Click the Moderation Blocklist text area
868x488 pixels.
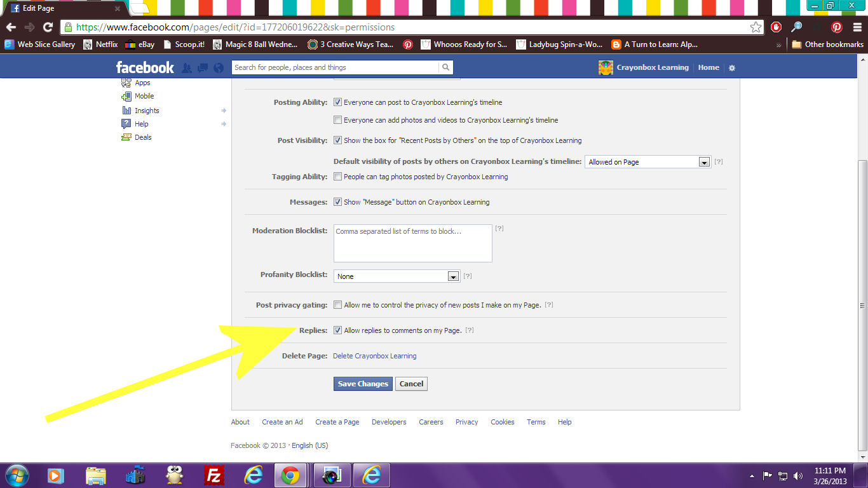(413, 243)
